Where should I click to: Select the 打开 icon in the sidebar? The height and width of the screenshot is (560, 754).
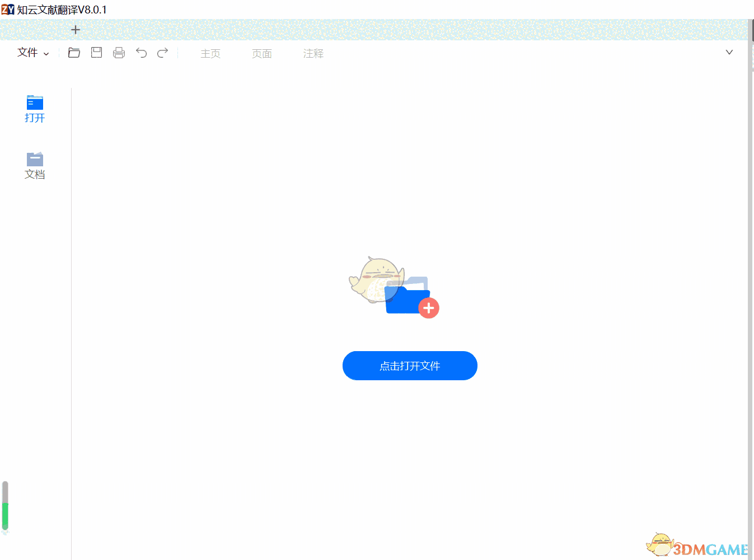(x=34, y=108)
